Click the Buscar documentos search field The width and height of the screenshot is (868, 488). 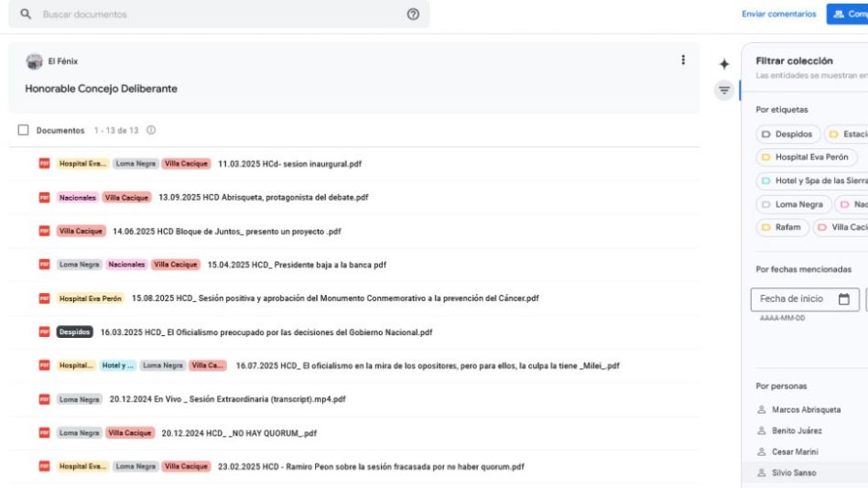point(220,15)
